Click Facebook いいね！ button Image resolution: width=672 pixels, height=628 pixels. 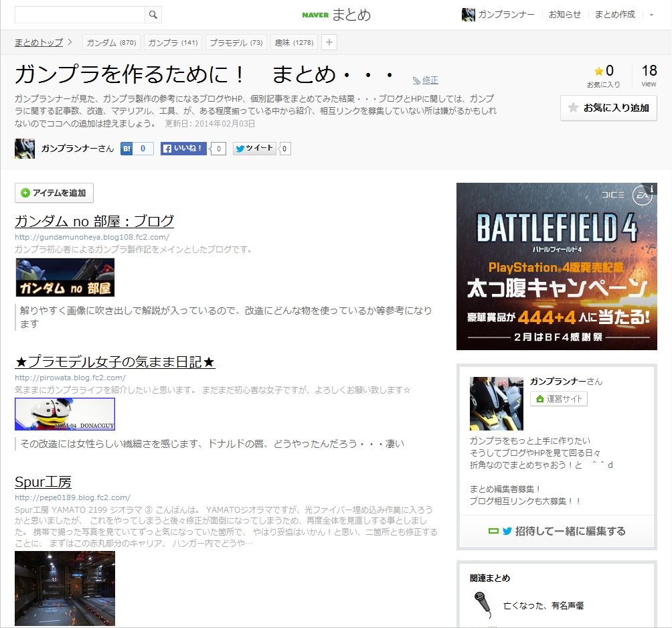tap(184, 149)
